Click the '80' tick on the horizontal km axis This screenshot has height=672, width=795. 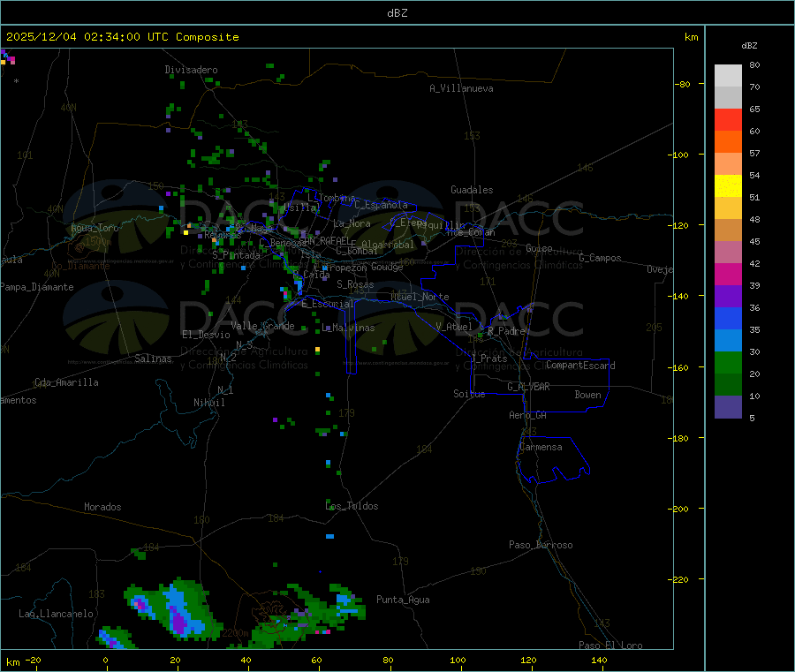[388, 660]
